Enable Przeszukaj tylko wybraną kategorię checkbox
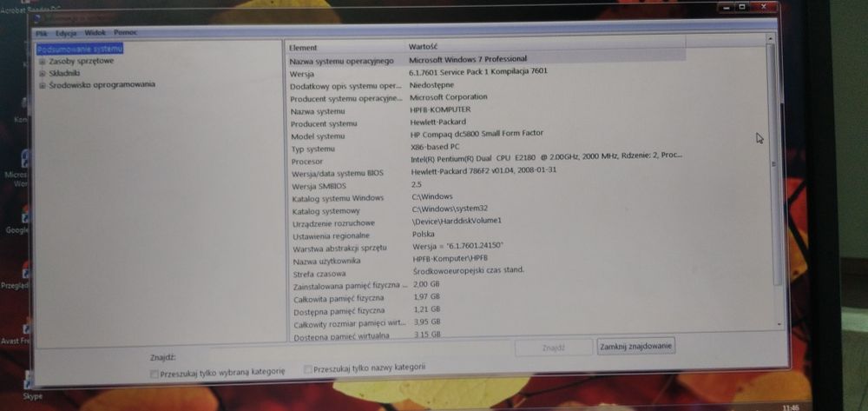Image resolution: width=868 pixels, height=411 pixels. pos(154,374)
